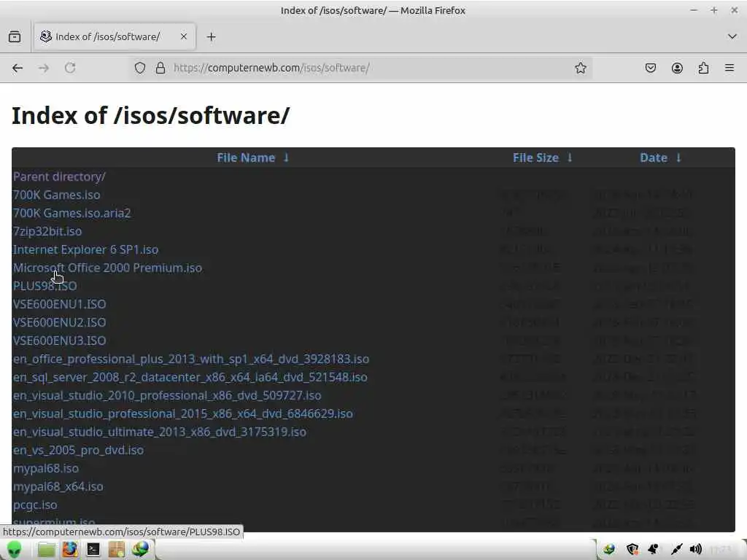Sort by File Name column
747x560 pixels.
point(246,157)
